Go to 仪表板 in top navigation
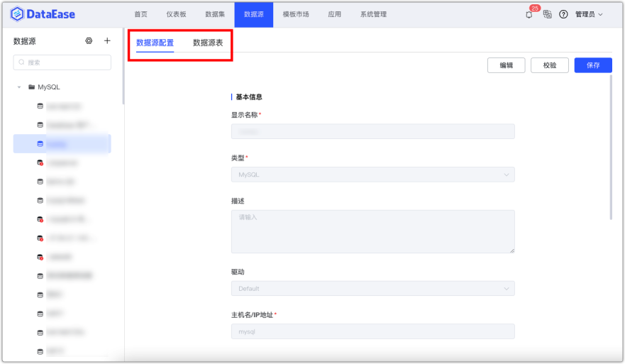625x364 pixels. coord(176,14)
